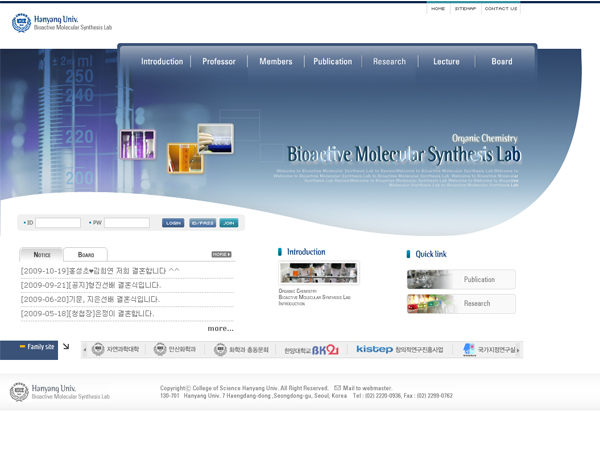Open the Members menu item
This screenshot has height=450, width=600.
(276, 62)
